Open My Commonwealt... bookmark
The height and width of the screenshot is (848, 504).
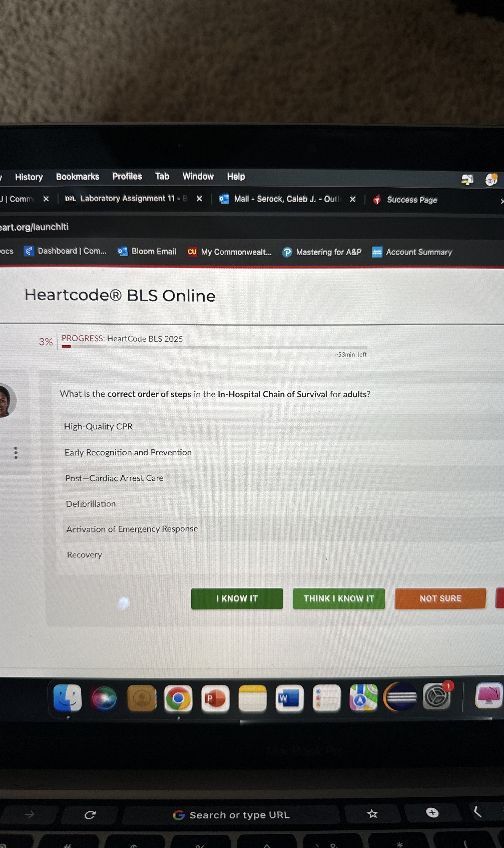pyautogui.click(x=230, y=252)
